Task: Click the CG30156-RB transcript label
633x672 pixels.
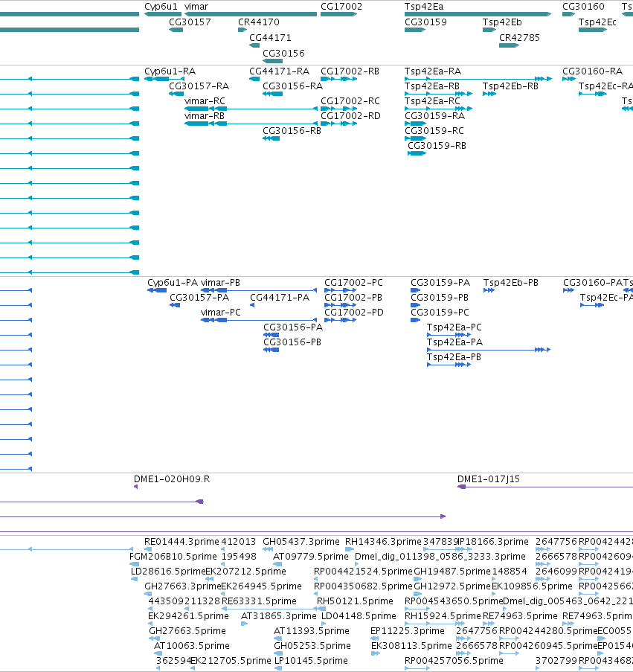Action: pos(292,131)
